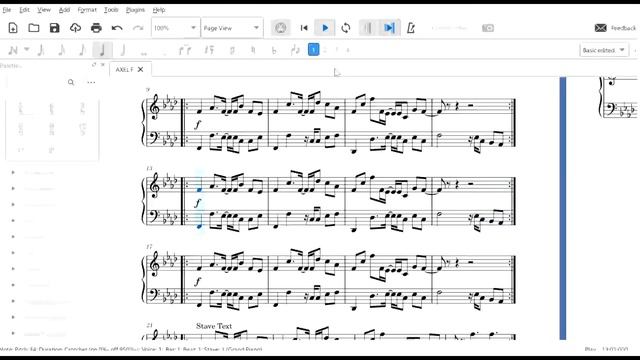Search palettes with the magnifier icon
640x360 pixels.
click(71, 82)
